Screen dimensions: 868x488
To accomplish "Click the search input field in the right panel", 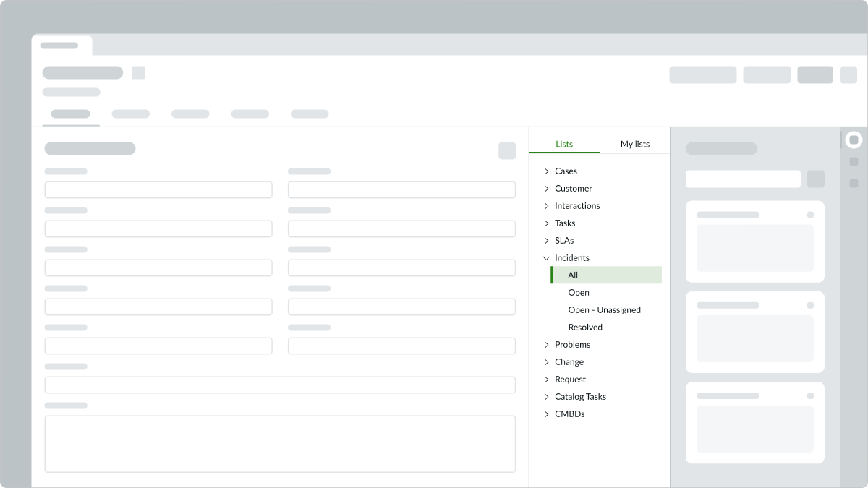I will pos(743,179).
